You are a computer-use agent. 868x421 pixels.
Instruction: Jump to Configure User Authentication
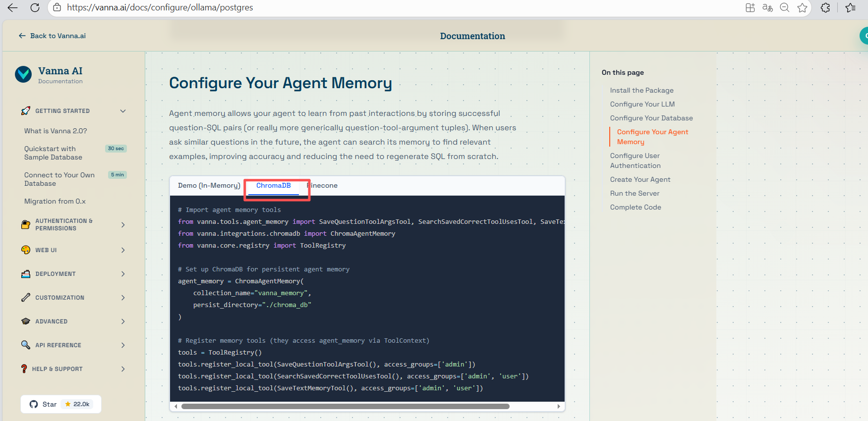point(635,160)
